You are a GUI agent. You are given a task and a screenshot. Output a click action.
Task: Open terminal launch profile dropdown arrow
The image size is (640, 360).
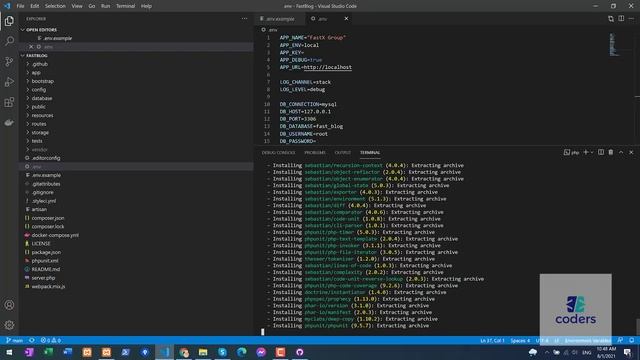point(592,152)
